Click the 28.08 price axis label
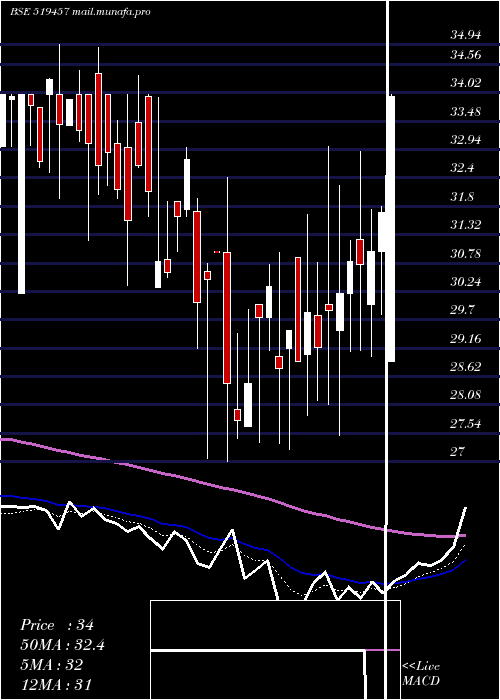 pos(466,395)
